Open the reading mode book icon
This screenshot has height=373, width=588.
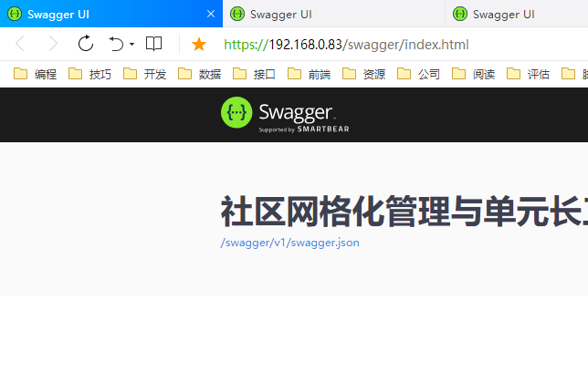coord(154,44)
